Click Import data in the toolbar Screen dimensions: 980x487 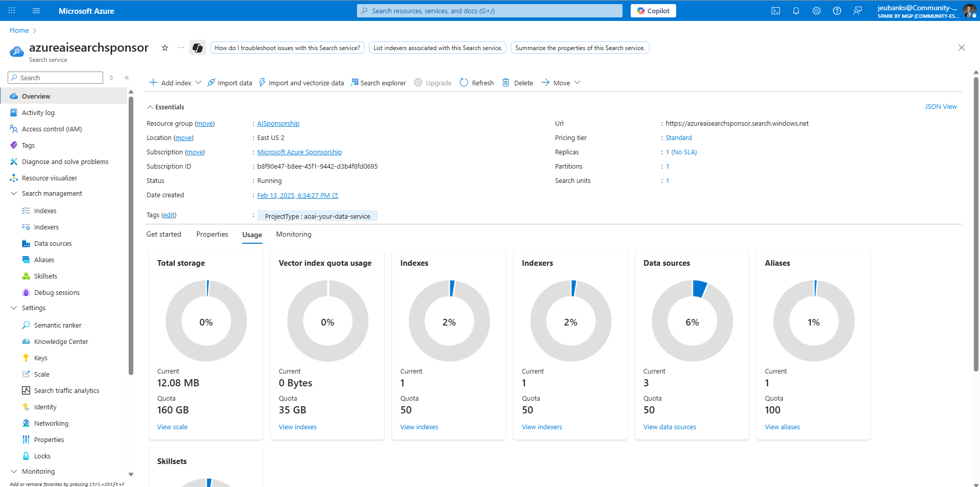[230, 83]
